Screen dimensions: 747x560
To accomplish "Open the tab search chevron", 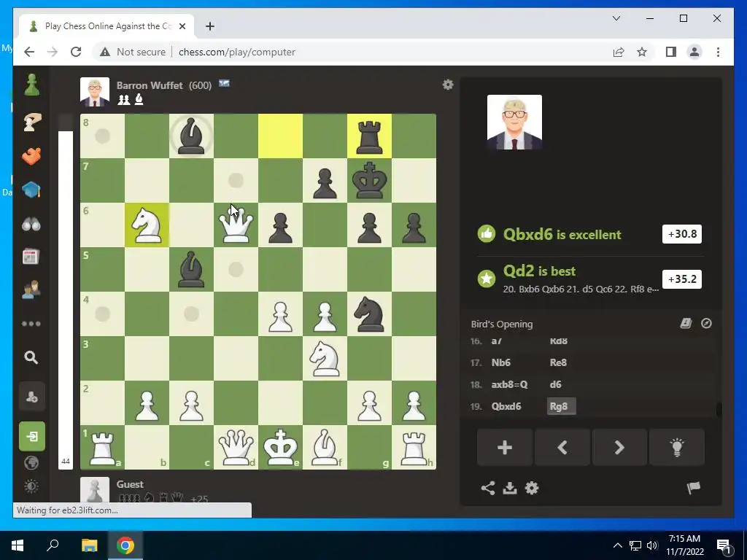I will (616, 18).
